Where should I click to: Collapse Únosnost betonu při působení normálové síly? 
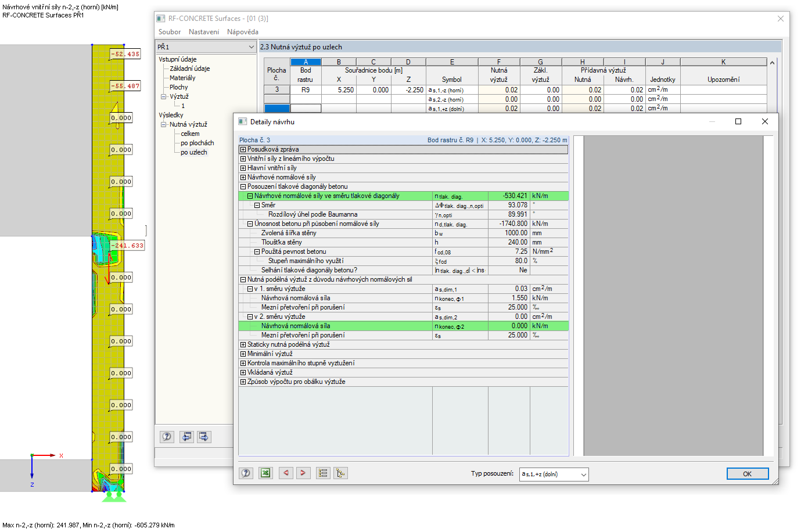click(250, 224)
